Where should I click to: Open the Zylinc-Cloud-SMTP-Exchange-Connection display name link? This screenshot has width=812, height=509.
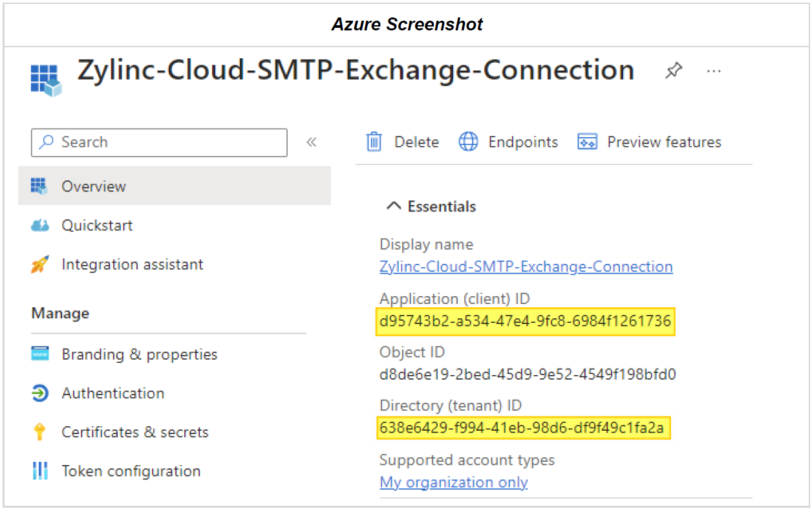[526, 266]
